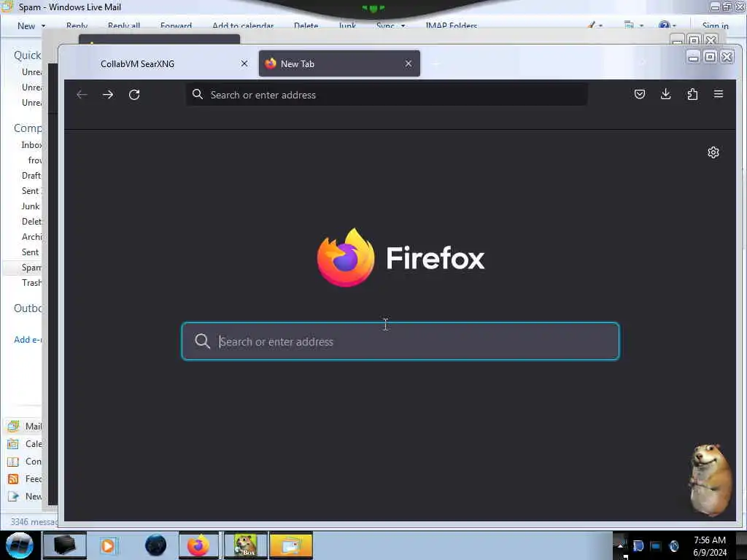Select the New Tab tab
747x560 pixels.
point(339,63)
